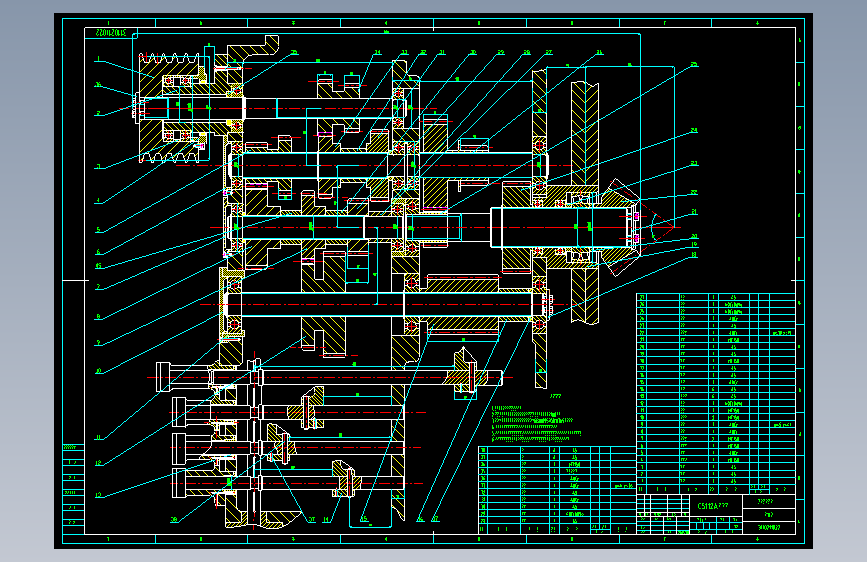Select part callout number 27

click(x=549, y=53)
